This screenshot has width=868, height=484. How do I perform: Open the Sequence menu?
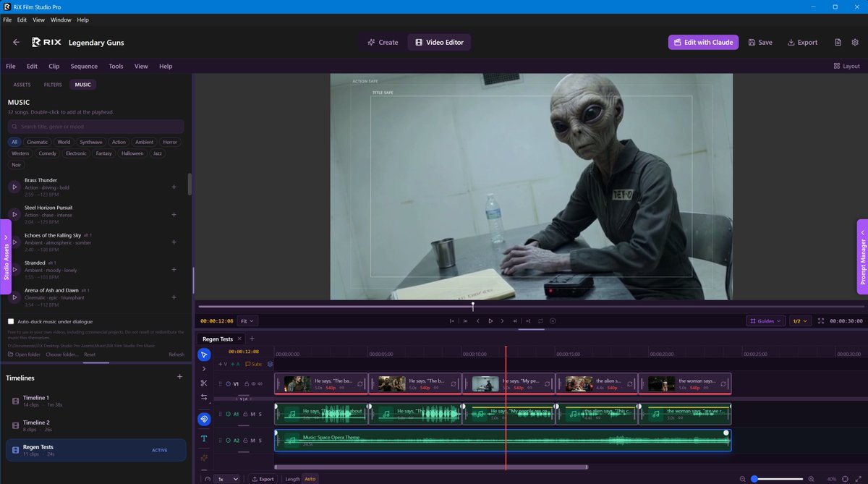click(x=84, y=66)
